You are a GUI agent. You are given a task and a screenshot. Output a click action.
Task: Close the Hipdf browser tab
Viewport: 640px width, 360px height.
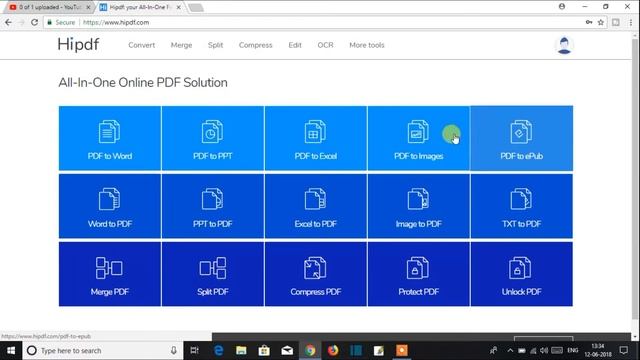point(178,7)
